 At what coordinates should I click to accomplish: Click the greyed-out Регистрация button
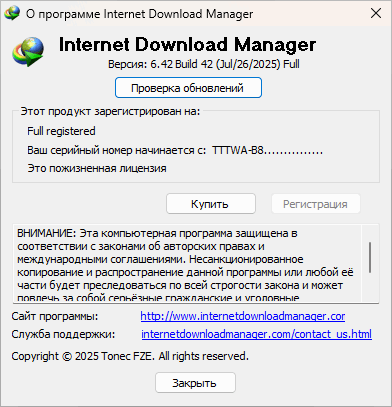click(316, 204)
